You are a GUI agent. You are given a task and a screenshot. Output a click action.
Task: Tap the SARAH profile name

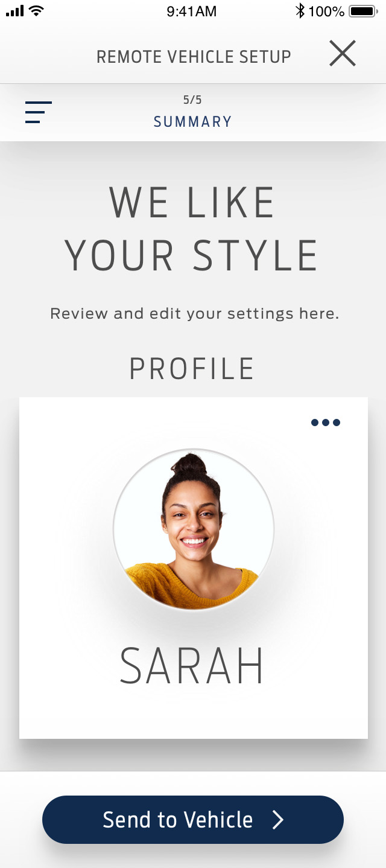(192, 666)
